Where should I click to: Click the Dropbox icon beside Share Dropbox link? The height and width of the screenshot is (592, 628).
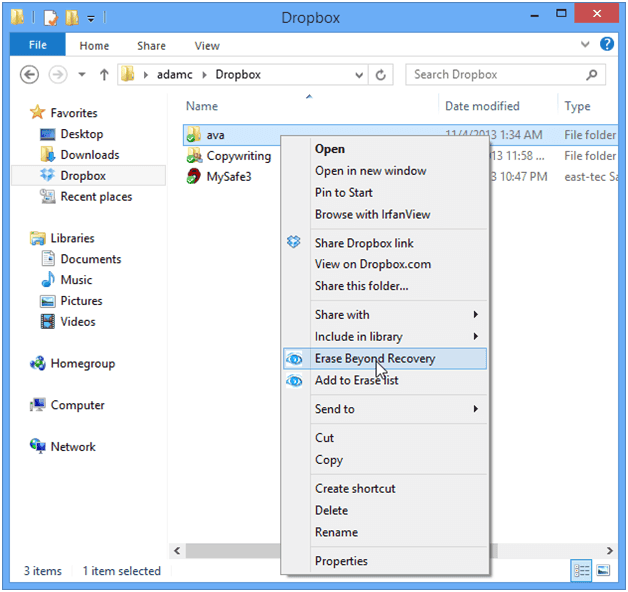click(294, 242)
